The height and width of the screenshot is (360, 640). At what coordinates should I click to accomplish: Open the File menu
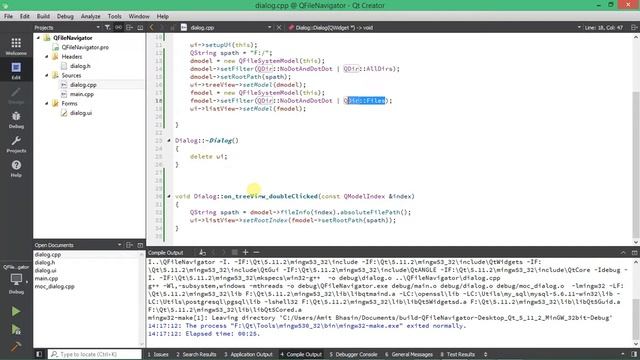click(8, 16)
